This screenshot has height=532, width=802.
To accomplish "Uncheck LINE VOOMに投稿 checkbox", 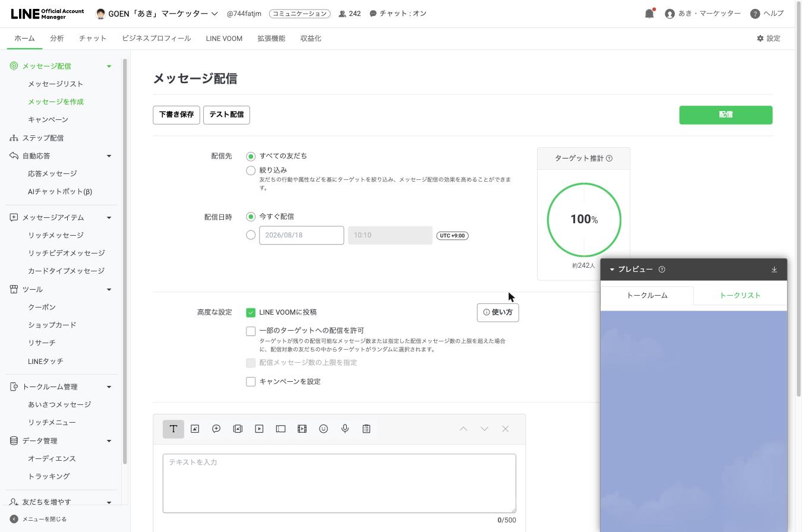I will tap(251, 312).
